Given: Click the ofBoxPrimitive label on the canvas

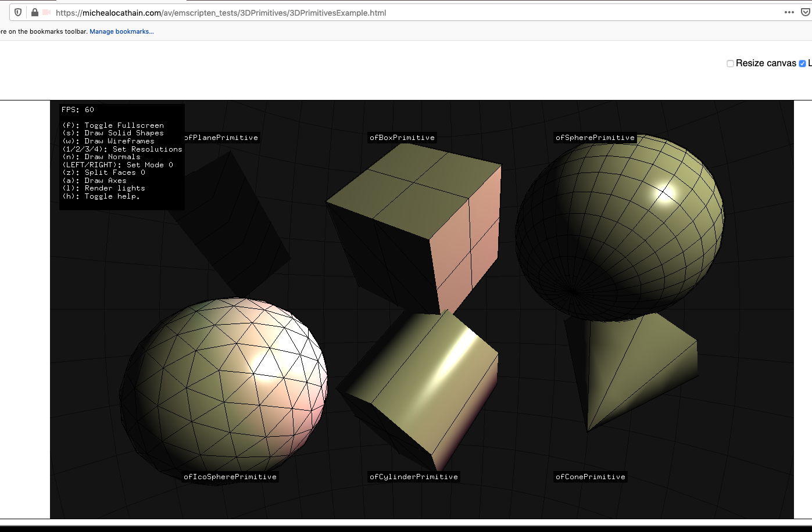Looking at the screenshot, I should coord(402,138).
